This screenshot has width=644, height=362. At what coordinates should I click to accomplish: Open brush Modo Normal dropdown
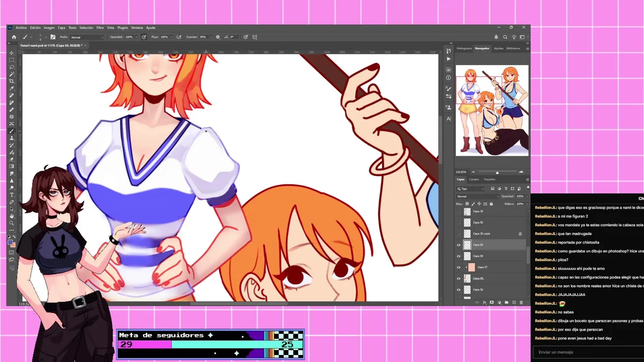click(x=87, y=37)
